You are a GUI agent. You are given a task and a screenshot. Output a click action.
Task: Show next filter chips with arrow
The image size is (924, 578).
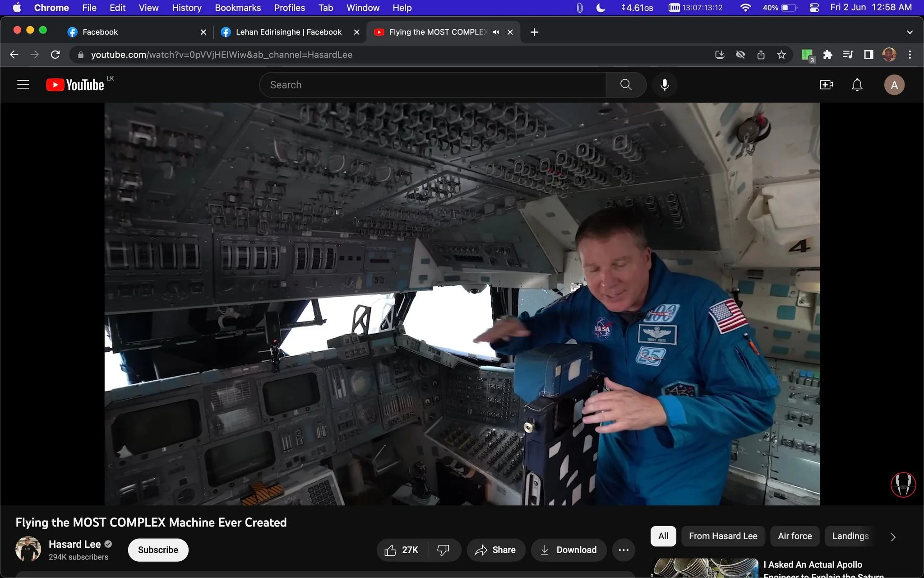(x=893, y=537)
